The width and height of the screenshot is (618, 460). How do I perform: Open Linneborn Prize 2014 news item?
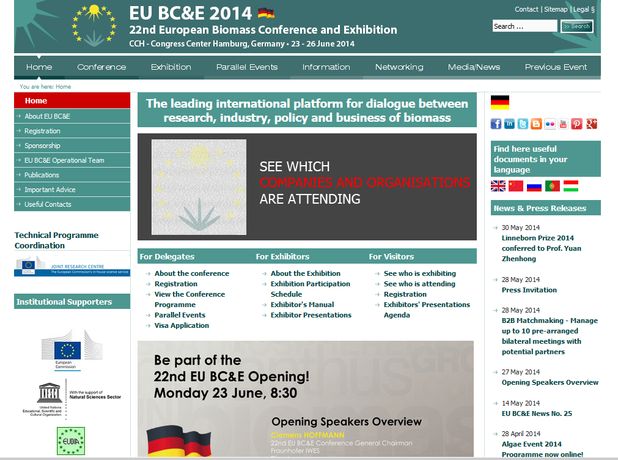pyautogui.click(x=541, y=248)
